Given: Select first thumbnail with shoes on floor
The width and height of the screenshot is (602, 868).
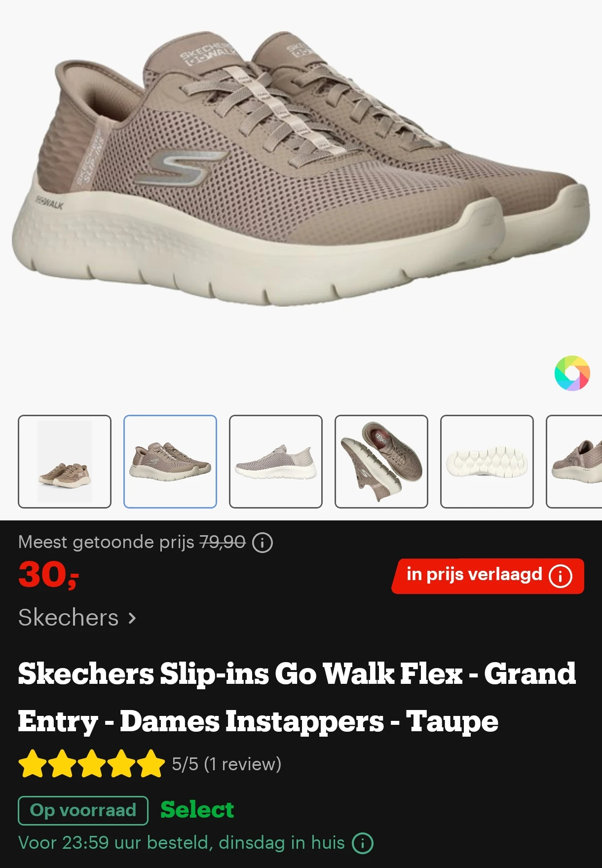Looking at the screenshot, I should [x=65, y=462].
